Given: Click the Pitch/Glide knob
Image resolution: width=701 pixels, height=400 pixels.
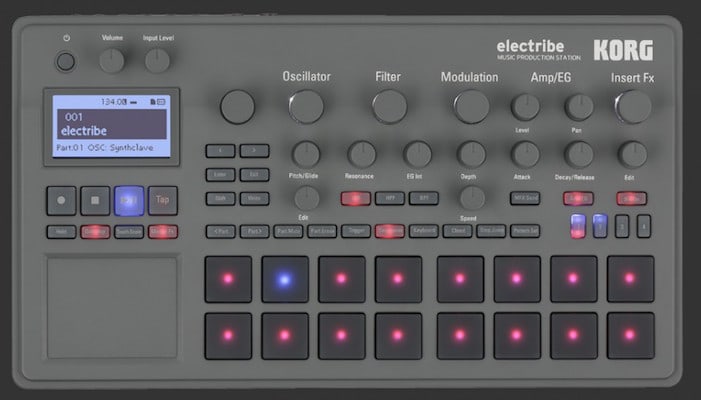Looking at the screenshot, I should click(x=306, y=155).
